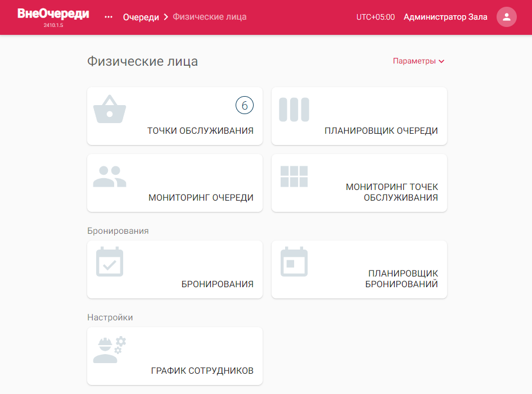Viewport: 532px width, 394px height.
Task: Click the Администратор Зала user name
Action: coord(445,17)
